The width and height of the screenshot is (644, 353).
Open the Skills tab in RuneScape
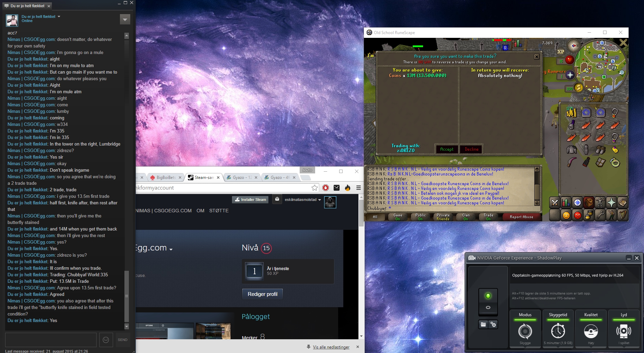tap(566, 203)
